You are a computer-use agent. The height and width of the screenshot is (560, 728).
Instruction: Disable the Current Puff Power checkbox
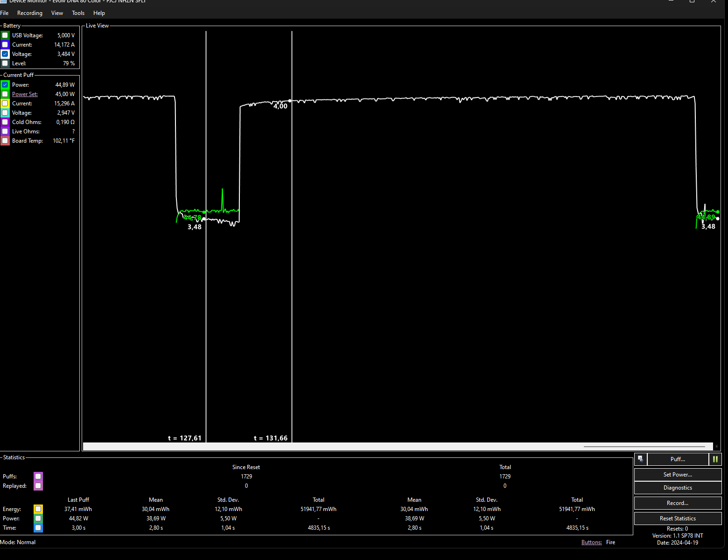5,85
